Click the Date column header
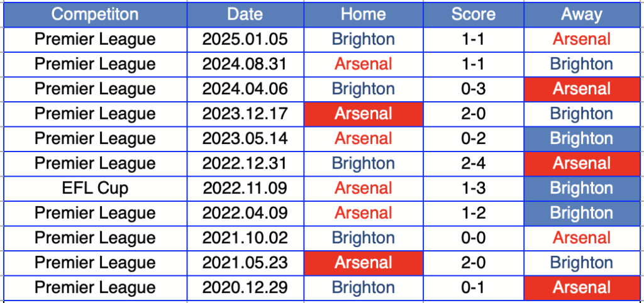644x303 pixels. click(x=245, y=14)
